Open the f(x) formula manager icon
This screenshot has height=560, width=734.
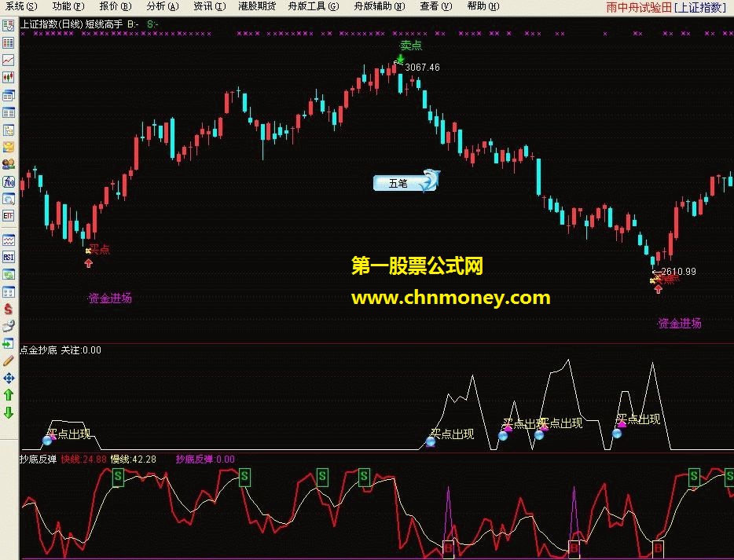[8, 181]
